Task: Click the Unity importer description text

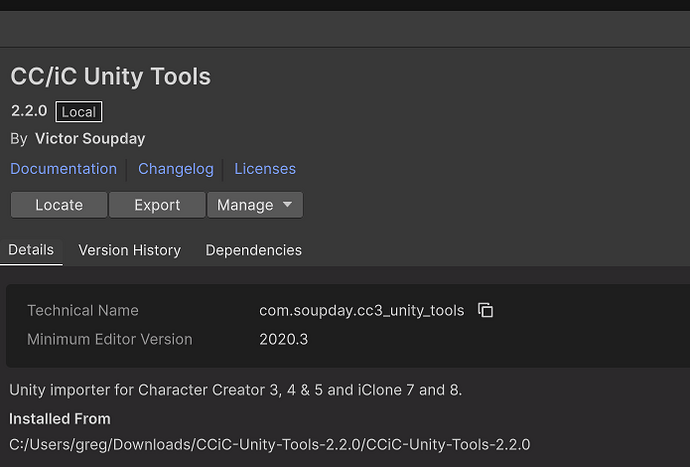Action: click(x=235, y=390)
